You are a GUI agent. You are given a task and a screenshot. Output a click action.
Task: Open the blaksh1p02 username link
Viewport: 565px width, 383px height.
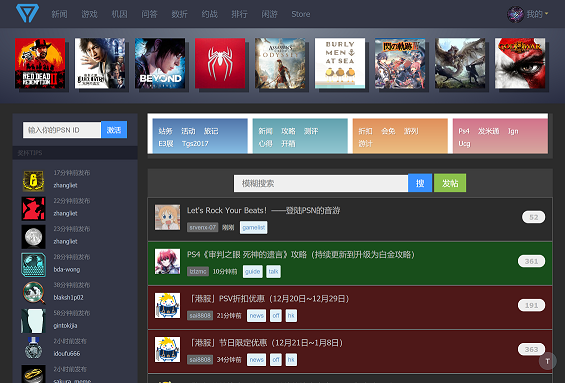click(68, 298)
